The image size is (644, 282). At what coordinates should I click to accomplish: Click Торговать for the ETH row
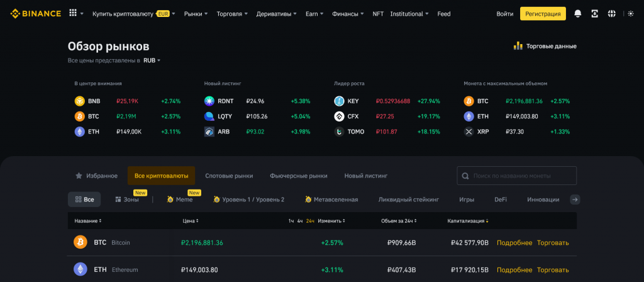[x=553, y=269]
